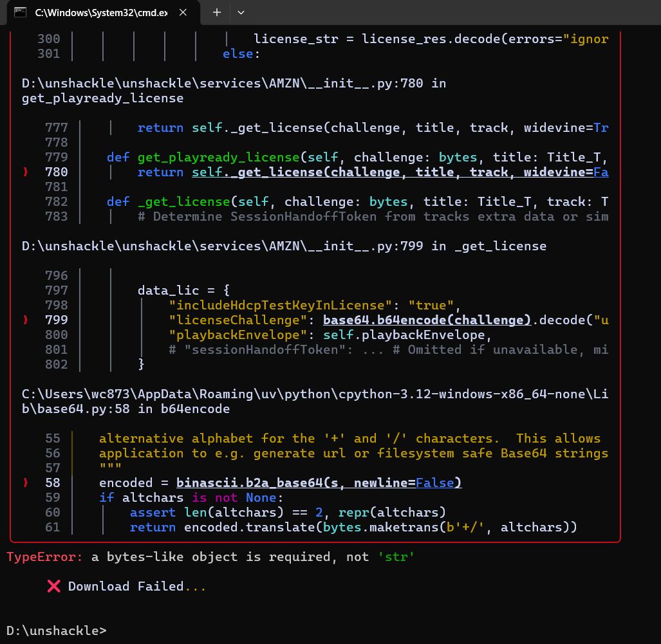Select the cmd.exe terminal tab

pos(101,13)
